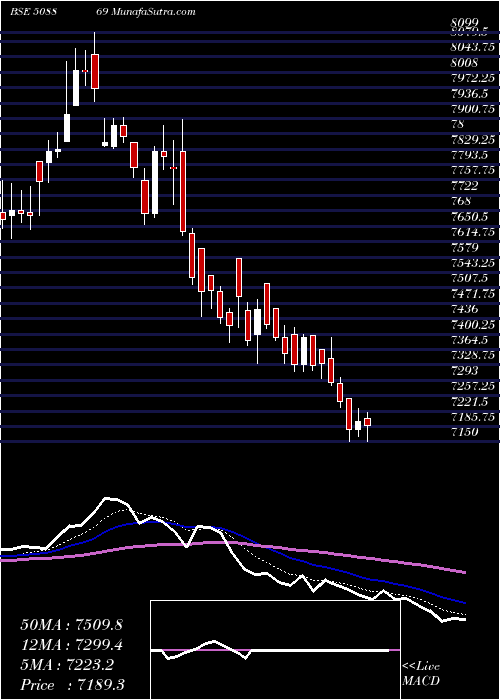
Task: Click the 12MA : 7299.4 readout
Action: [x=71, y=645]
